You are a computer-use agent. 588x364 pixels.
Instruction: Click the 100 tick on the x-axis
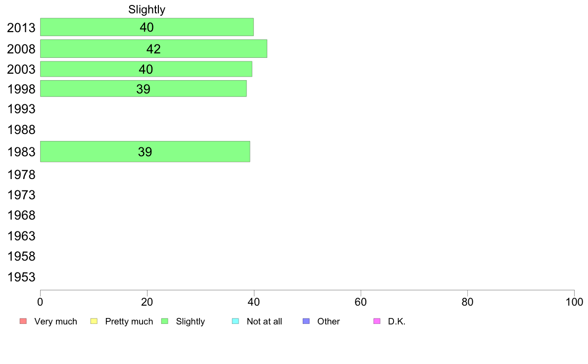[x=574, y=302]
